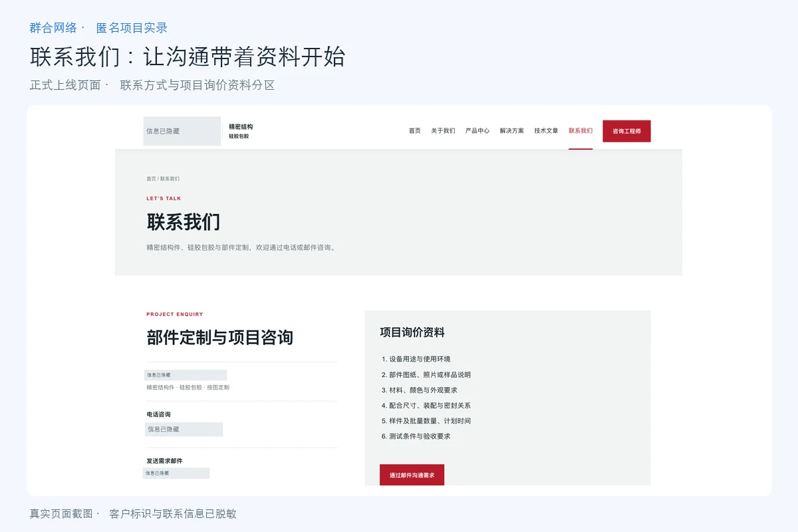Image resolution: width=798 pixels, height=532 pixels.
Task: Click the 精密结构 brand text
Action: (241, 126)
